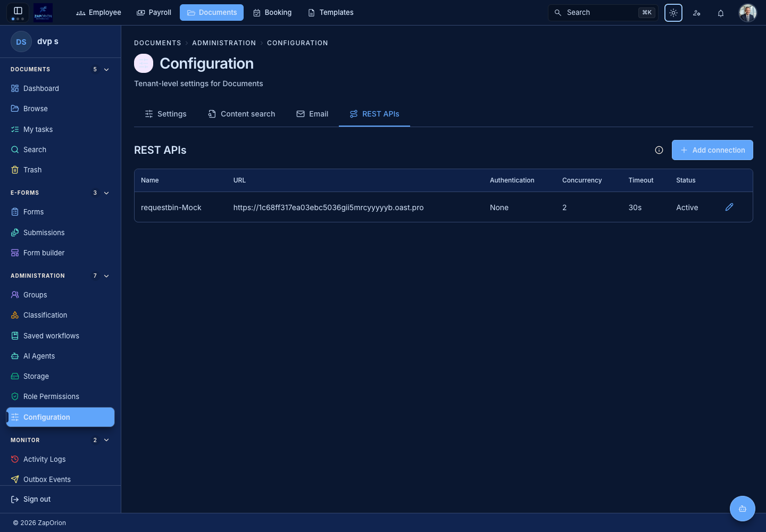
Task: Click Sign out
Action: point(31,500)
